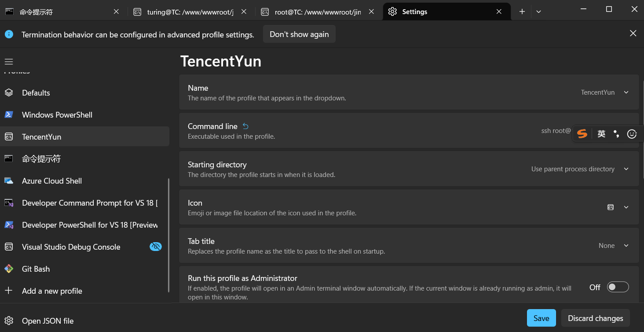
Task: Click the Sogou input method logo
Action: pos(582,134)
